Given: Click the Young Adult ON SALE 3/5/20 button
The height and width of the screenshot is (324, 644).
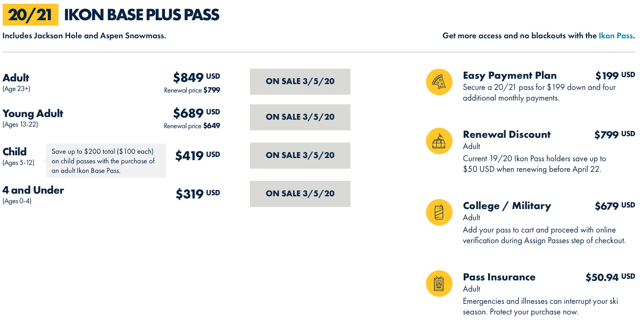Looking at the screenshot, I should (300, 117).
